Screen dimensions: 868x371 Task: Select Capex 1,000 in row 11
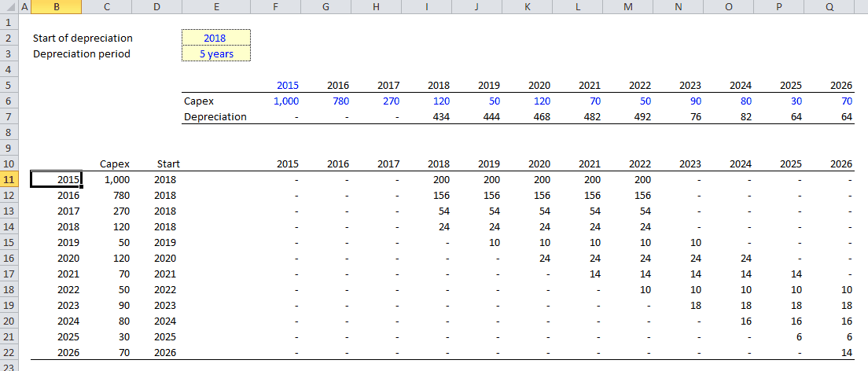click(116, 179)
